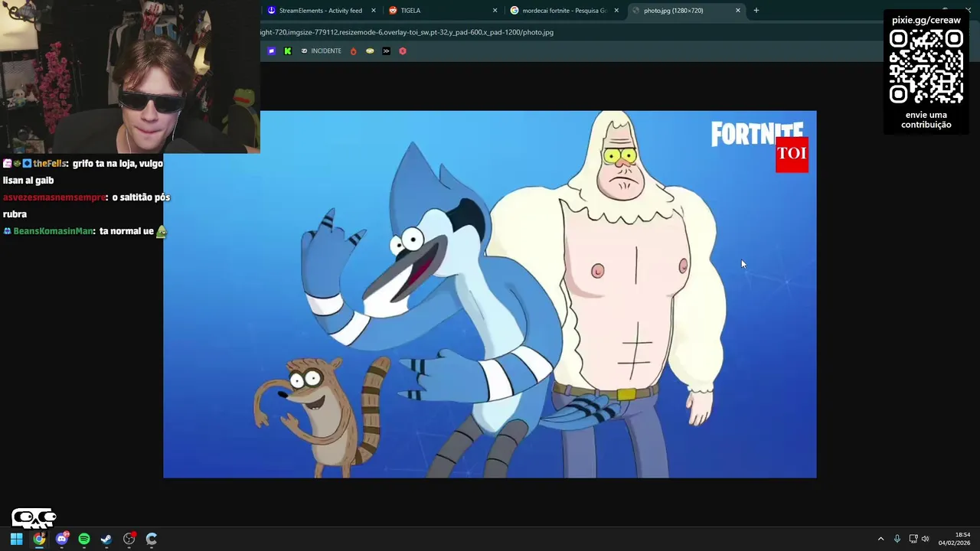Select the photo.jpg (1280×720) tab
Screen dimensions: 980x551
[685, 11]
